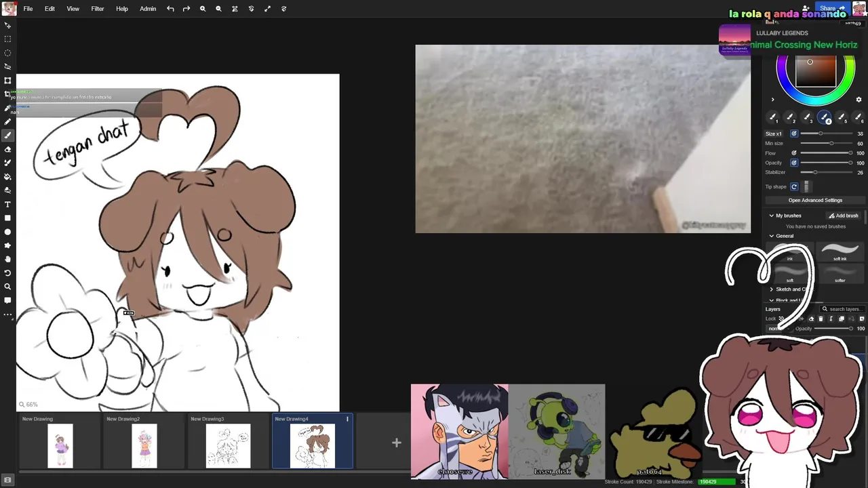Click the zoom out magnifier in top bar

pyautogui.click(x=218, y=9)
